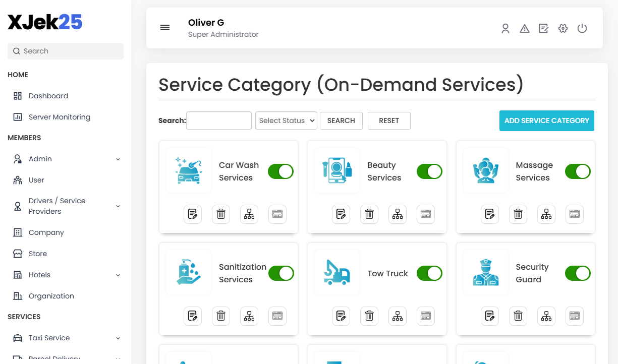This screenshot has height=364, width=618.
Task: Open the alerts warning icon in the top bar
Action: (x=524, y=28)
